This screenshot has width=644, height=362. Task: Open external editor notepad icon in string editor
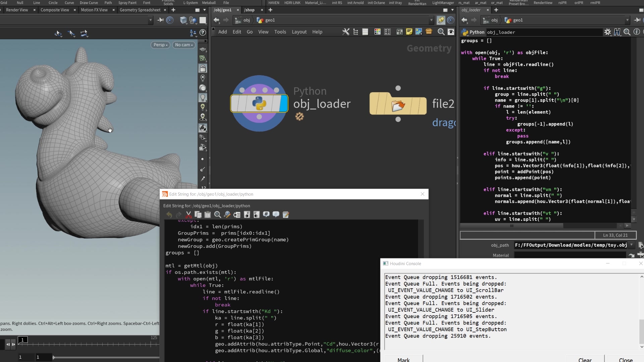[286, 215]
